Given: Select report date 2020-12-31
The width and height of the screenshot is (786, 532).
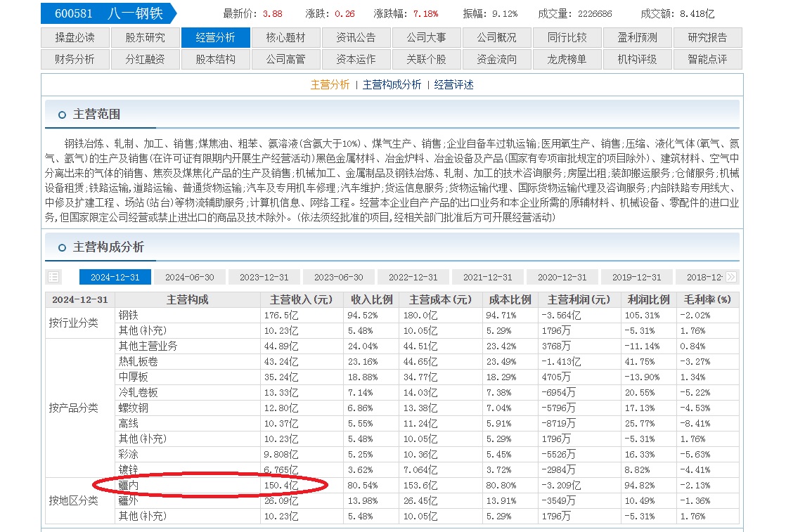Looking at the screenshot, I should coord(562,277).
